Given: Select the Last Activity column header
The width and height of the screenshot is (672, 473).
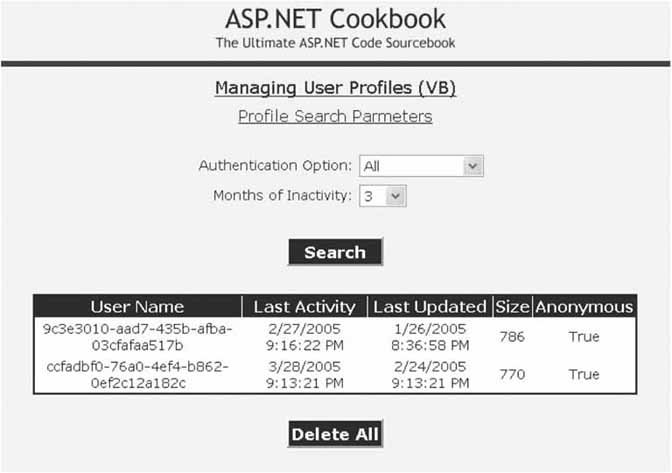Looking at the screenshot, I should 304,307.
